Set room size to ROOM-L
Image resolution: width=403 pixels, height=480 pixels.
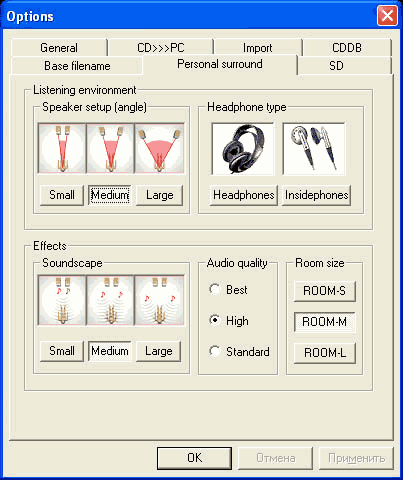point(325,353)
